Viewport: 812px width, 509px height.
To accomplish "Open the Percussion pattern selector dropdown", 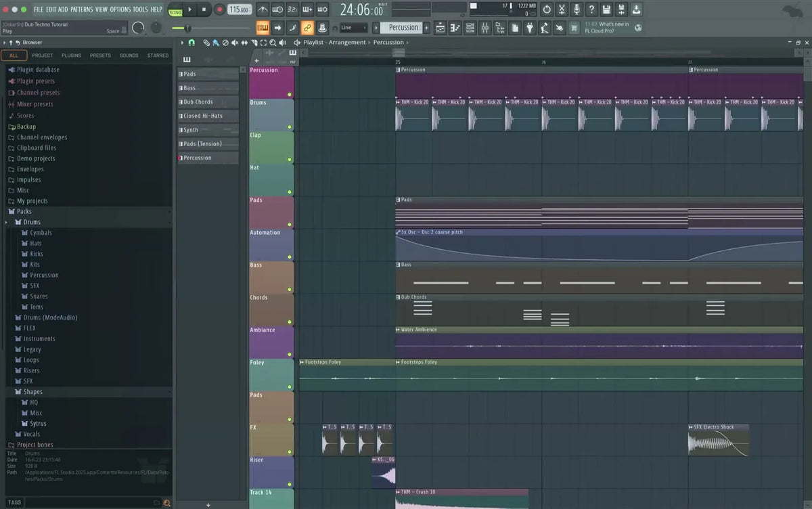I will tap(402, 28).
